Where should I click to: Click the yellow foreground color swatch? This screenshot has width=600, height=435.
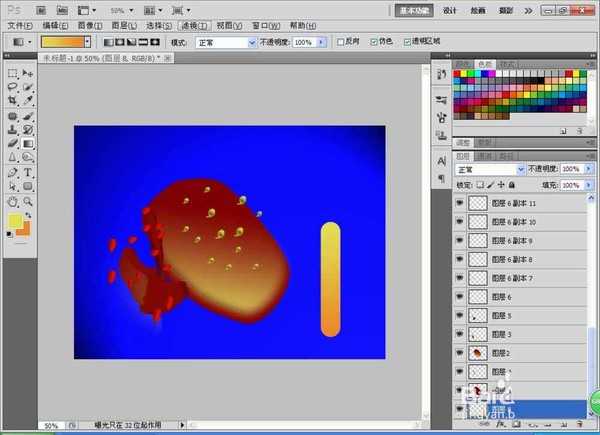16,221
